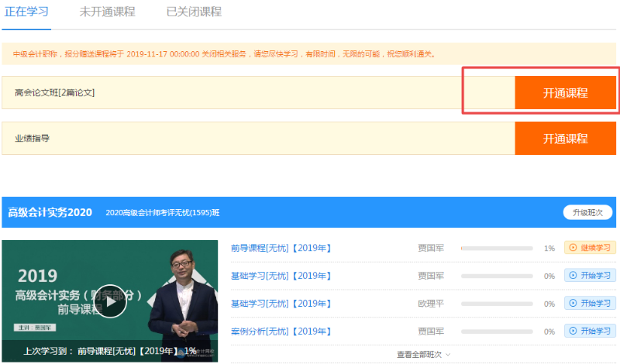Click 开始学习 for 案例分析 course
The height and width of the screenshot is (364, 620).
coord(590,331)
